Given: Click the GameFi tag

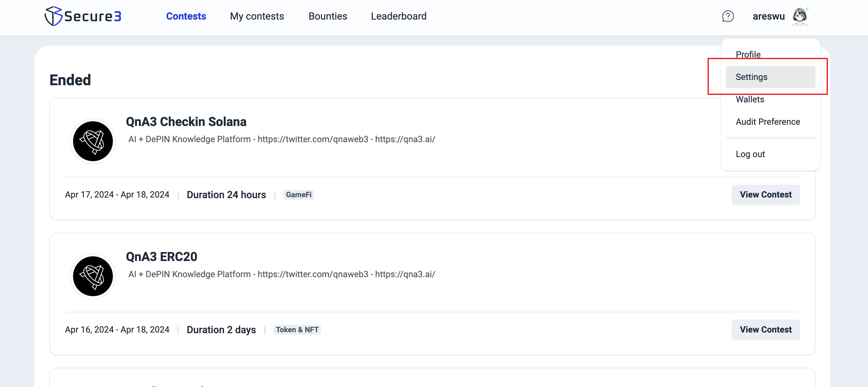Looking at the screenshot, I should click(298, 194).
